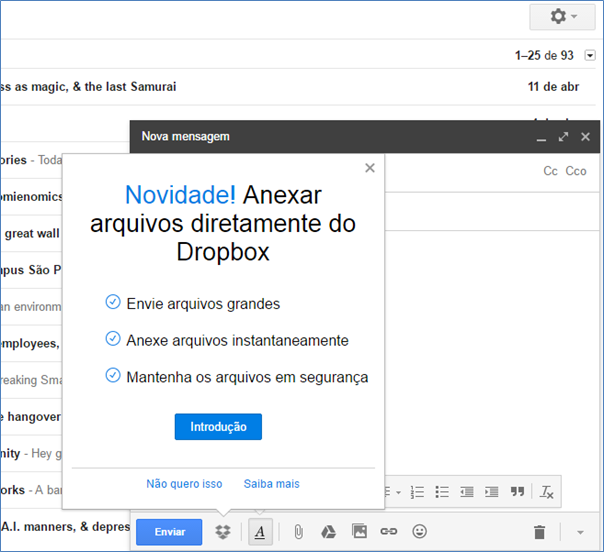
Task: Open the Saiba mais link
Action: 272,484
